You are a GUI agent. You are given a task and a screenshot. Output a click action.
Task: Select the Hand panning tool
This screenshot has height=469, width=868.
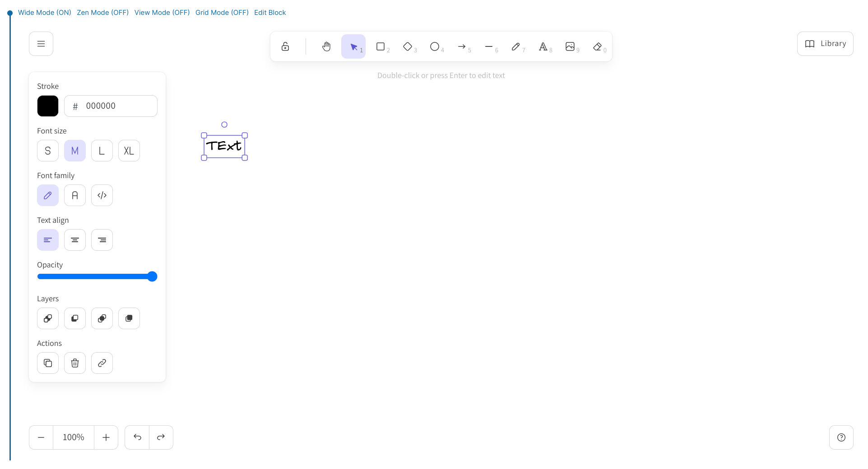point(326,46)
